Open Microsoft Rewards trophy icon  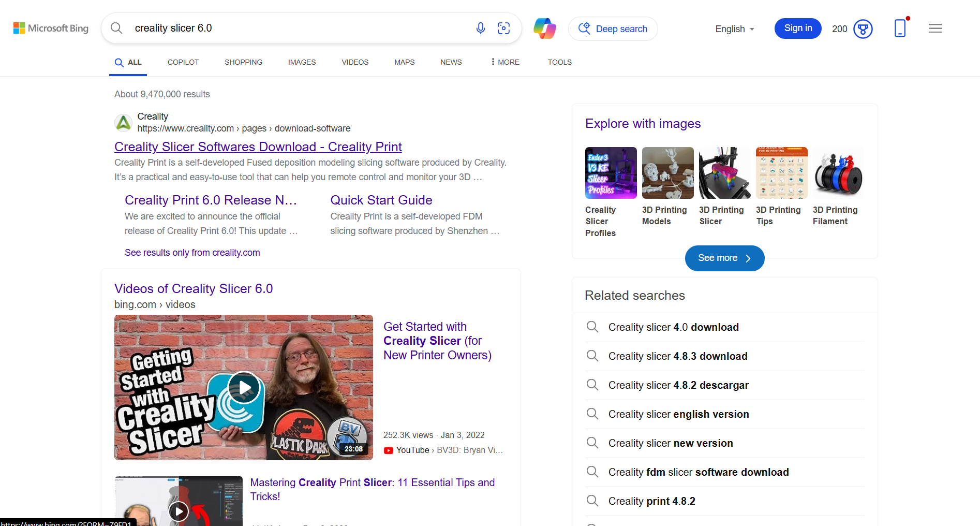[863, 29]
